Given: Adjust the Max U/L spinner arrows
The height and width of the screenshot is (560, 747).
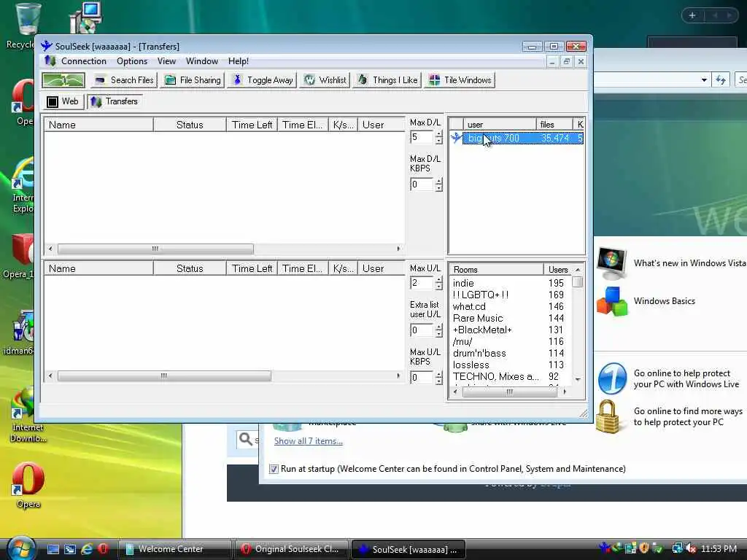Looking at the screenshot, I should click(438, 283).
